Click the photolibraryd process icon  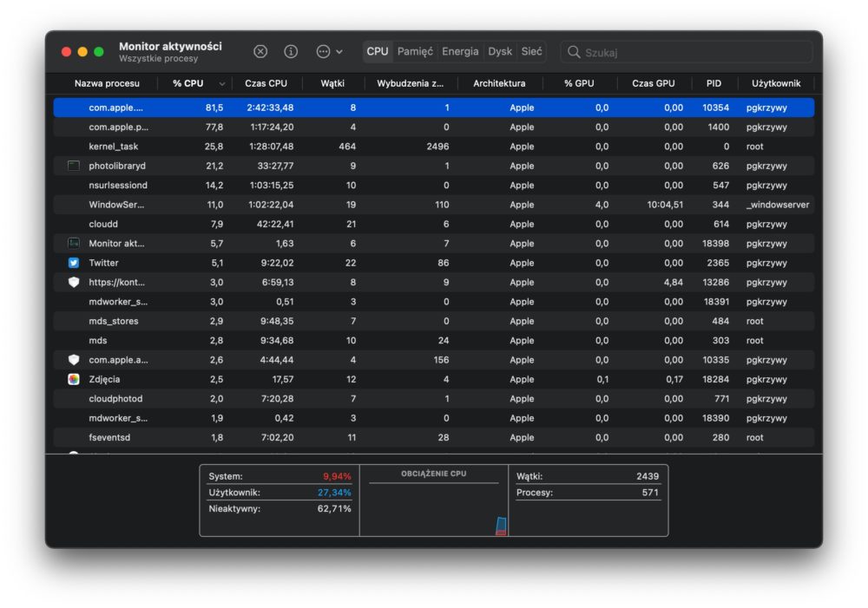pos(74,166)
